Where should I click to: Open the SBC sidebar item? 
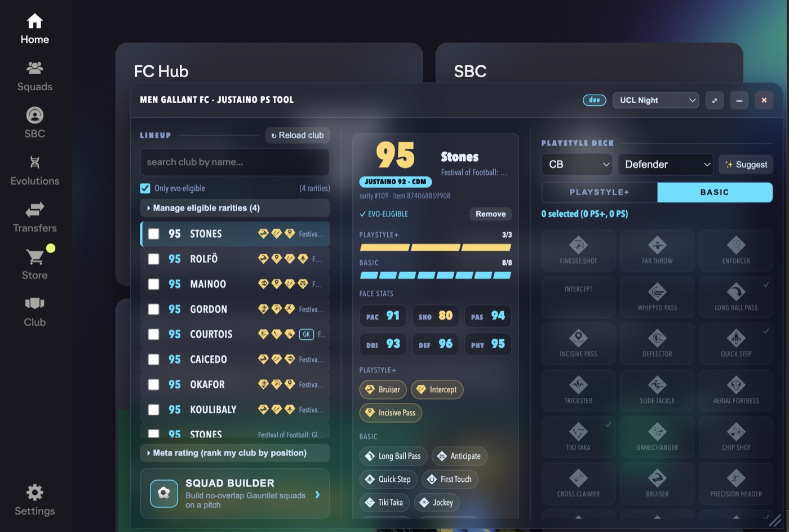coord(34,123)
